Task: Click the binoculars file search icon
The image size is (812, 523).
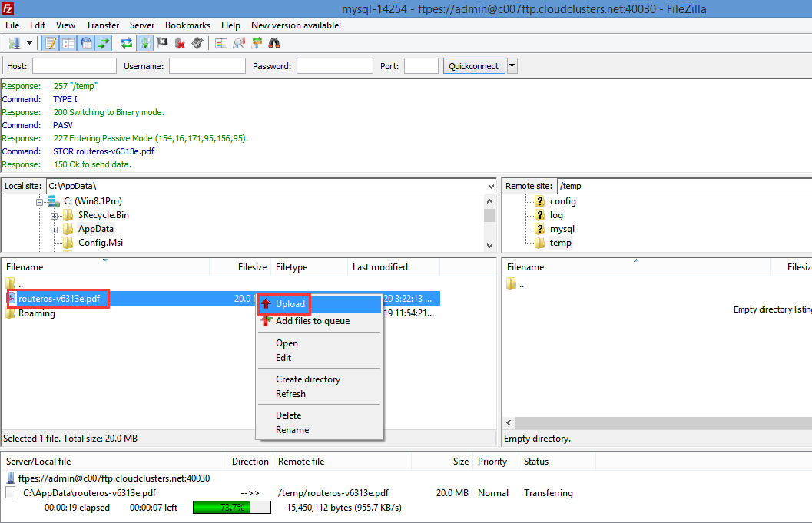Action: pos(274,43)
